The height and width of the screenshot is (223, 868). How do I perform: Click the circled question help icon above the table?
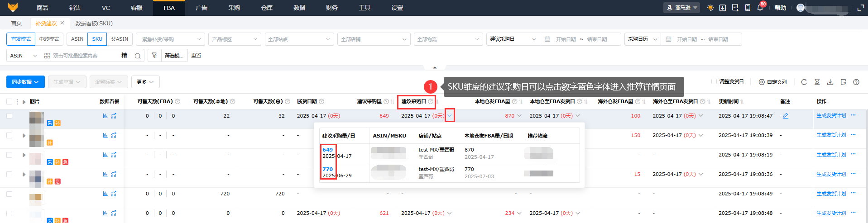point(856,82)
